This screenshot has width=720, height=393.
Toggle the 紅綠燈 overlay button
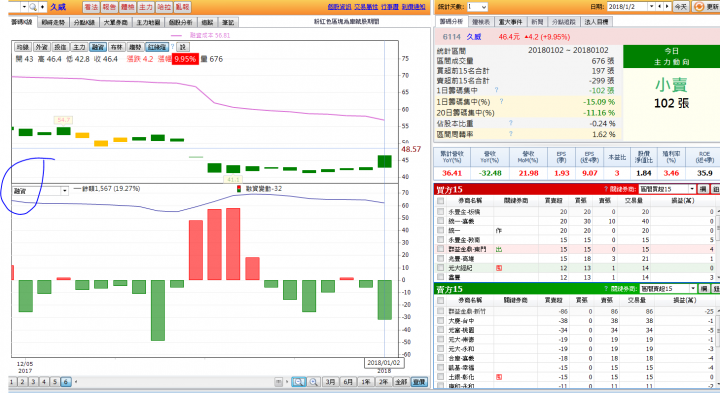point(157,47)
